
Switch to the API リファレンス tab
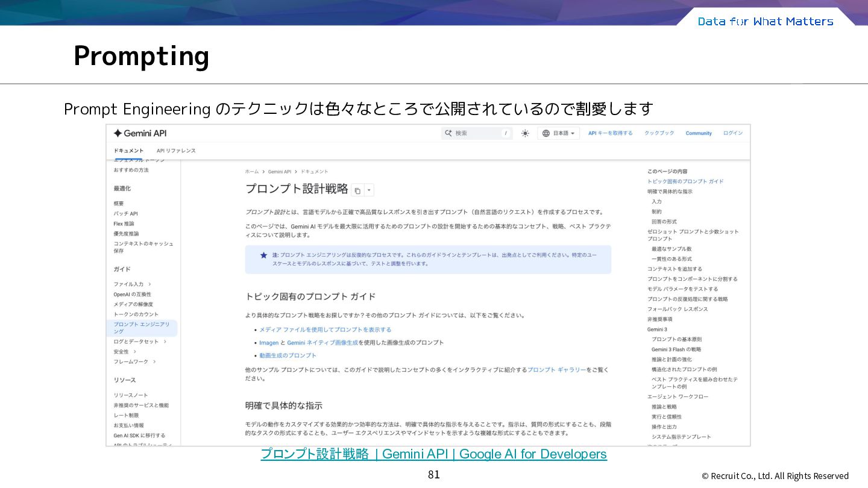pyautogui.click(x=176, y=151)
